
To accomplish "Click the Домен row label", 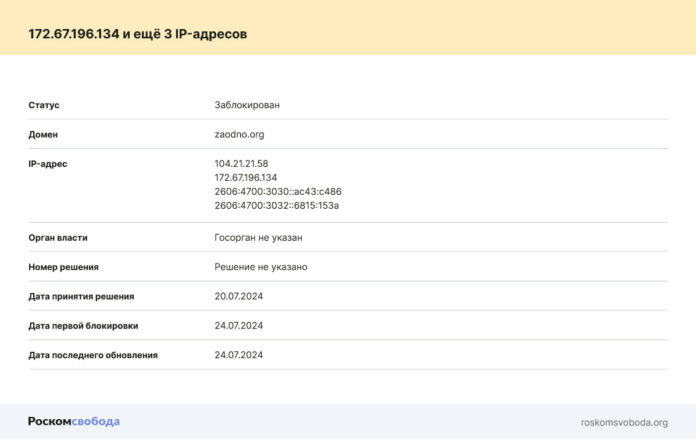I will point(43,134).
